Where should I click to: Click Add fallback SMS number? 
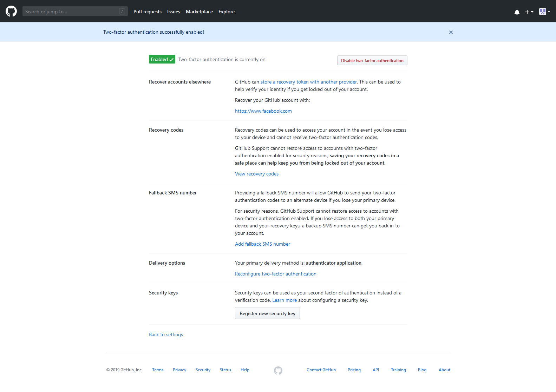[262, 244]
